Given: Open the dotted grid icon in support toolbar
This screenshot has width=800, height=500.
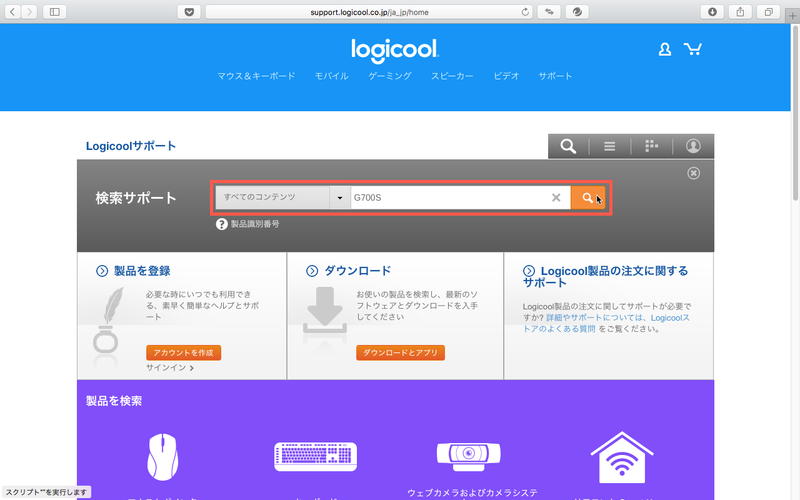Looking at the screenshot, I should [651, 146].
